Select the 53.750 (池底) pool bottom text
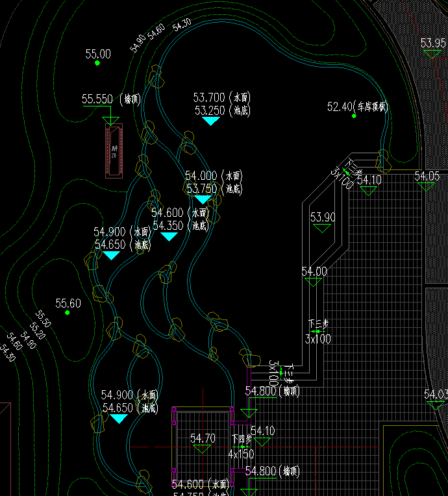The width and height of the screenshot is (448, 496). (x=214, y=189)
